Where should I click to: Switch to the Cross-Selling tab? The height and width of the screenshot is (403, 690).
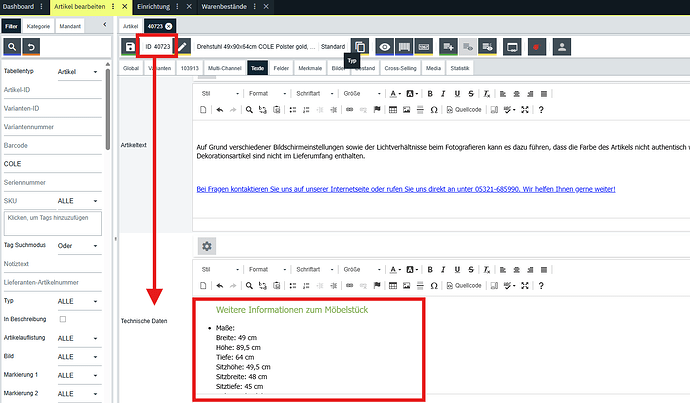(x=400, y=68)
